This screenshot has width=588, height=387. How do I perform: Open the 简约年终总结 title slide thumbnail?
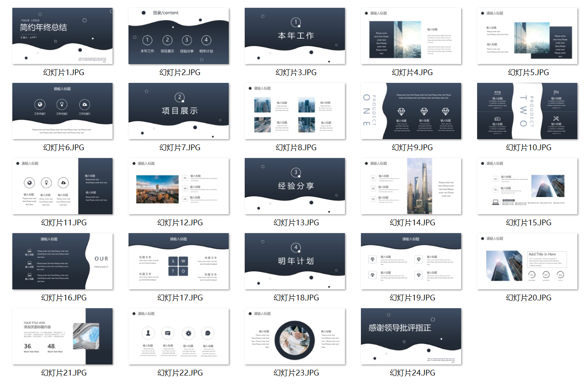pyautogui.click(x=62, y=36)
